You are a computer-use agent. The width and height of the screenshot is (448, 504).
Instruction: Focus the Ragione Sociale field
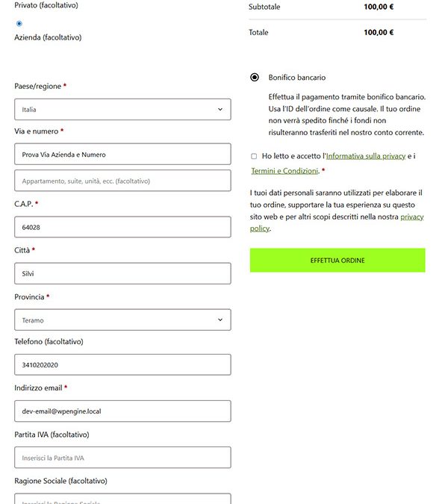click(x=122, y=499)
